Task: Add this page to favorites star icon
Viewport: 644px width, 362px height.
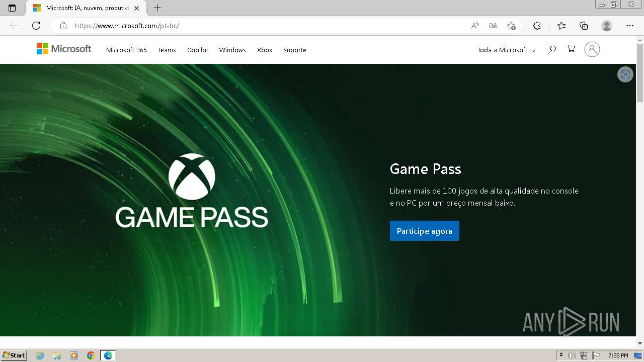Action: point(512,26)
